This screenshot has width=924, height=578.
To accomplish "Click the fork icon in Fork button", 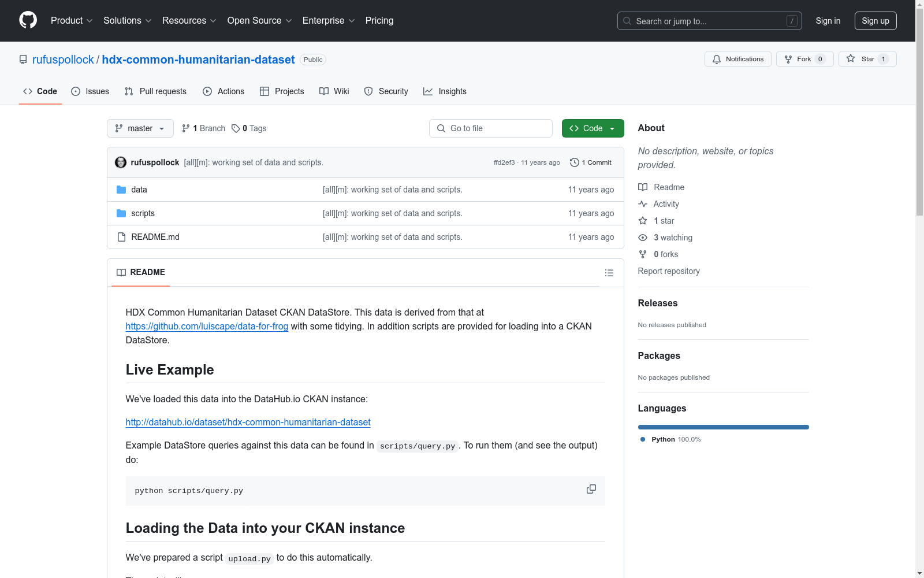I will pos(788,59).
